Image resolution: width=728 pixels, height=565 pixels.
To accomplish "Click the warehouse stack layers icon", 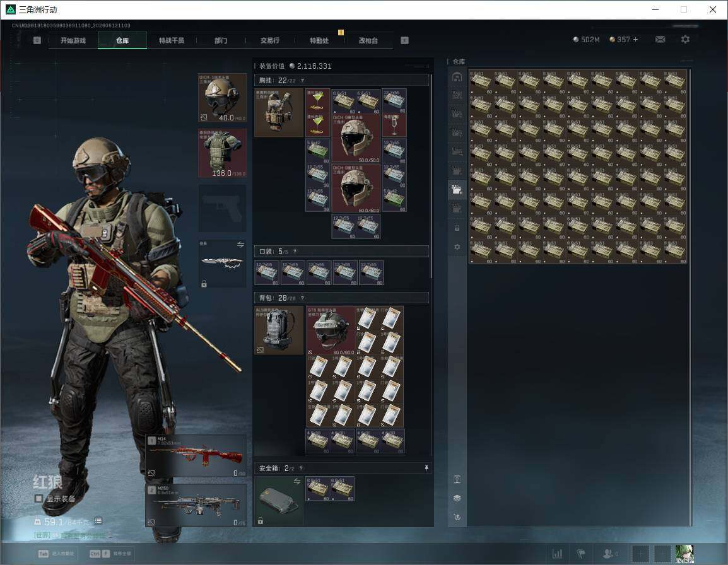I will (457, 498).
